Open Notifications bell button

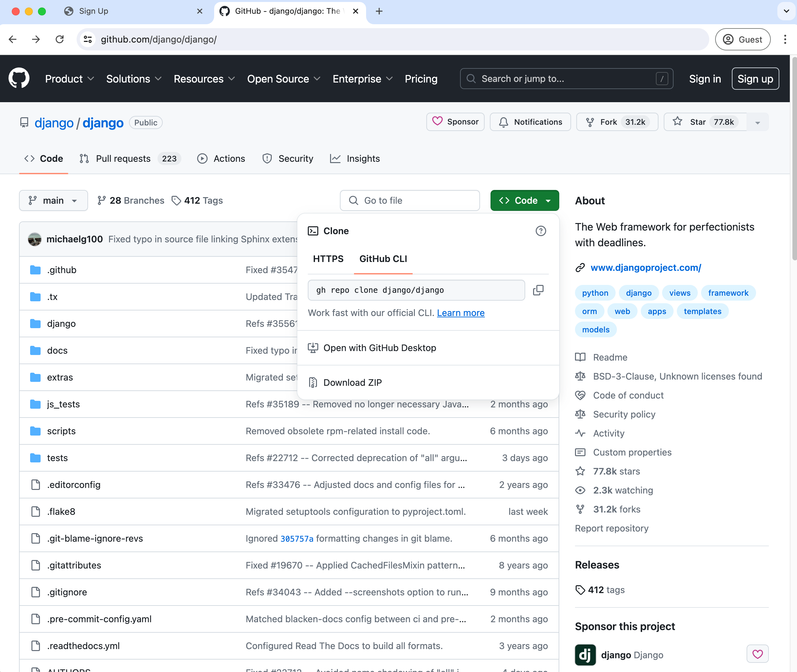(530, 122)
